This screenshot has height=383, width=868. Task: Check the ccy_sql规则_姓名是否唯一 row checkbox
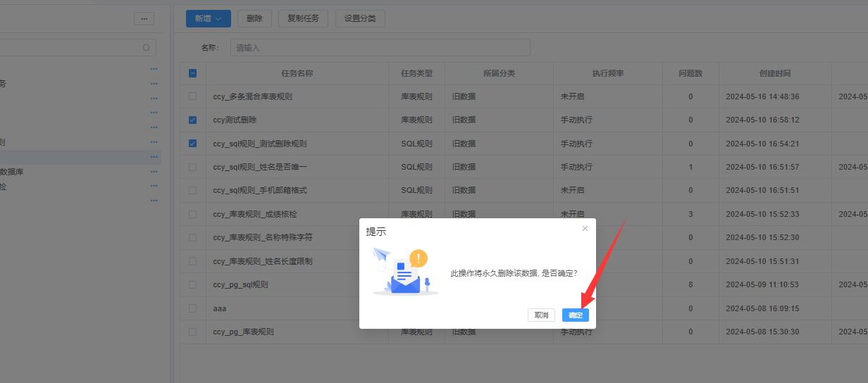tap(192, 167)
